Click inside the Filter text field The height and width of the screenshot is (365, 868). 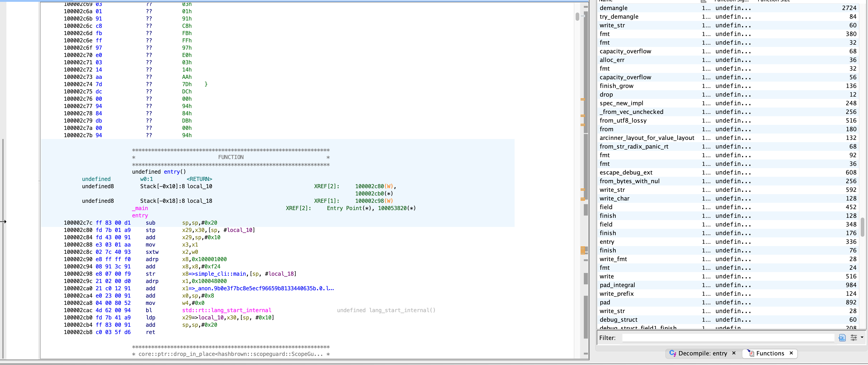pyautogui.click(x=728, y=337)
